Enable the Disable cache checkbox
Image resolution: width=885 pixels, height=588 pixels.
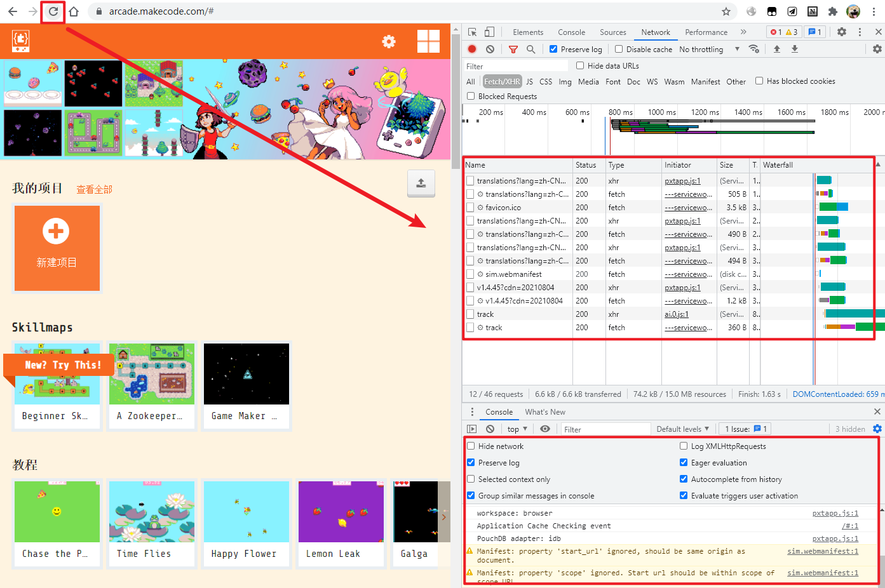[x=619, y=49]
